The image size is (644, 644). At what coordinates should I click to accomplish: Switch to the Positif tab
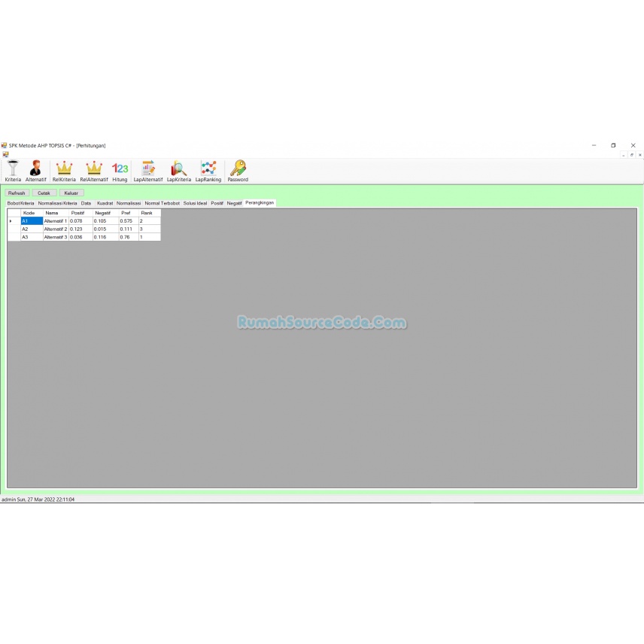click(x=217, y=203)
